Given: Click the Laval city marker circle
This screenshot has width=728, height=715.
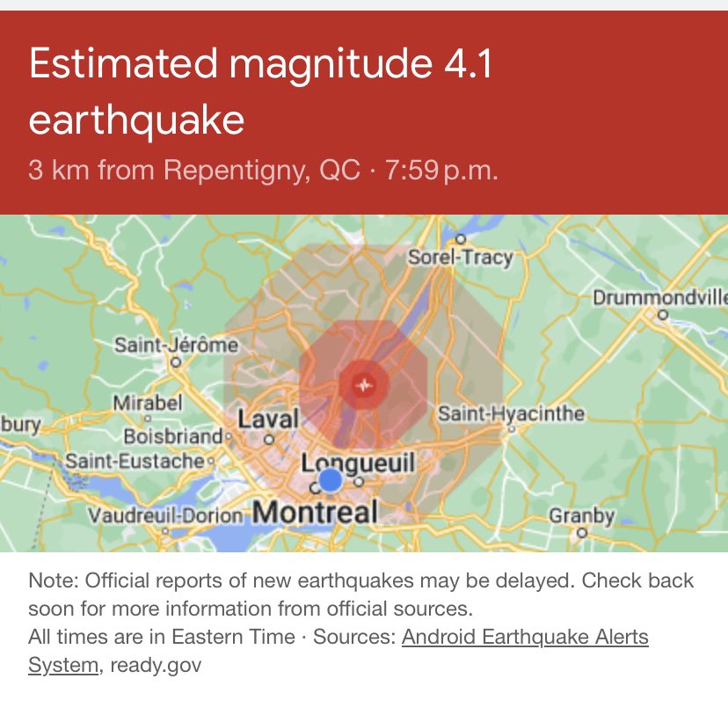Looking at the screenshot, I should (269, 439).
